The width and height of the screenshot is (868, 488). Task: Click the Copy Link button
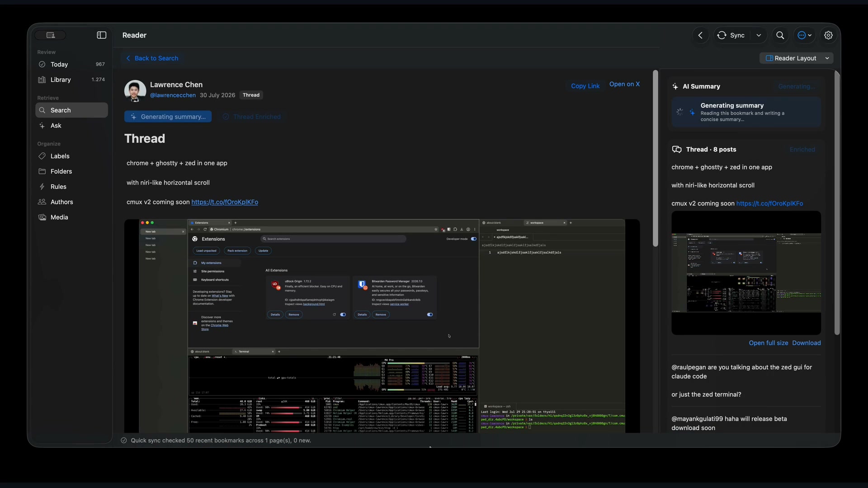tap(585, 86)
